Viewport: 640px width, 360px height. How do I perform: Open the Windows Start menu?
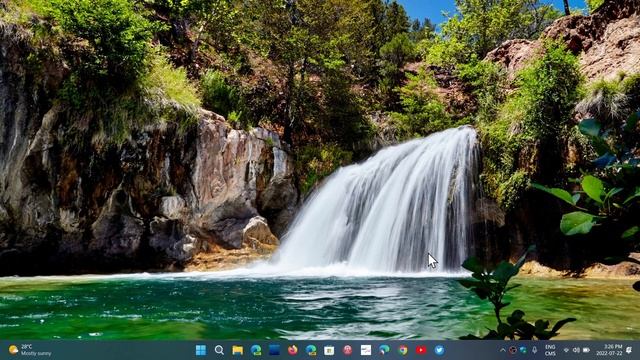201,350
